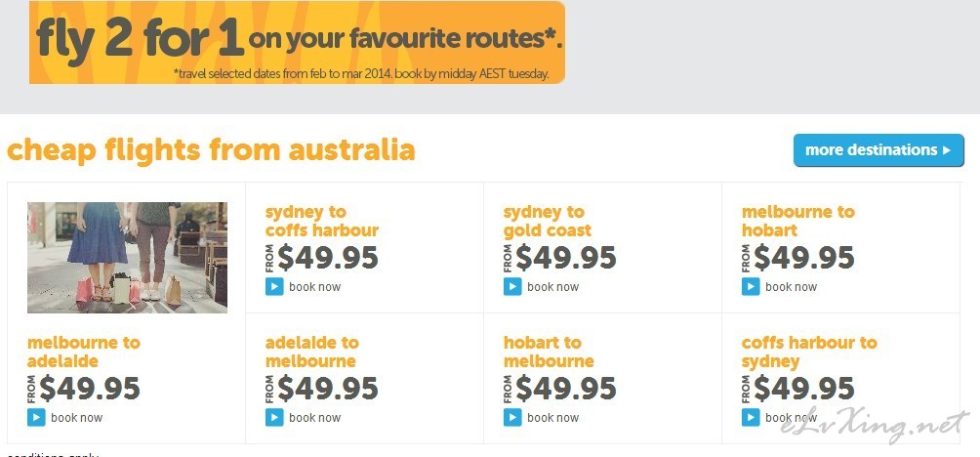Viewport: 980px width, 457px height.
Task: Open the more destinations button
Action: pyautogui.click(x=878, y=150)
